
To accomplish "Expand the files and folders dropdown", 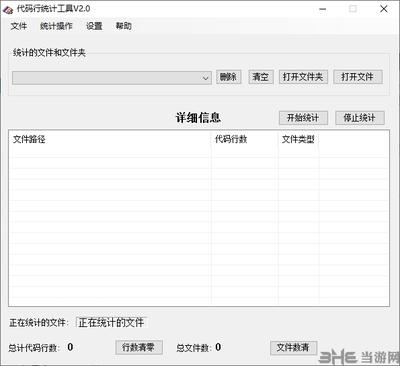I will pyautogui.click(x=205, y=78).
